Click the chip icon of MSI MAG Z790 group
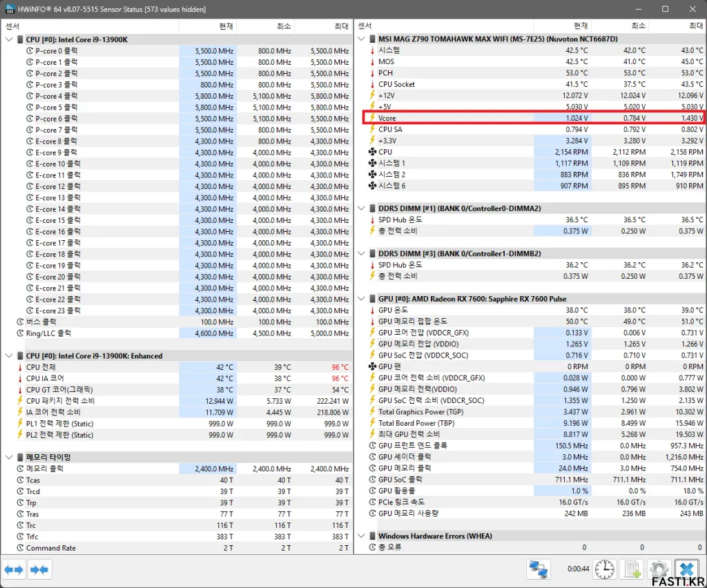Image resolution: width=707 pixels, height=588 pixels. coord(372,39)
